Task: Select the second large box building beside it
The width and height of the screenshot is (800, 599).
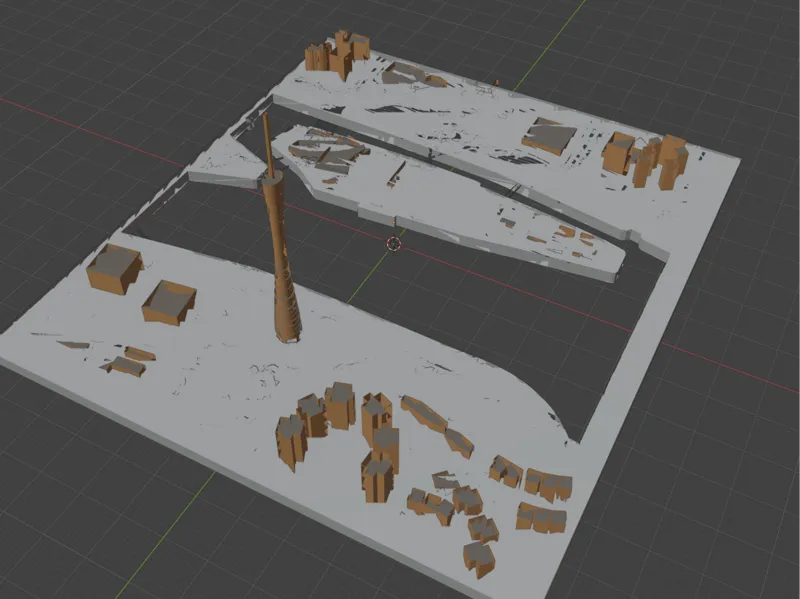Action: point(169,303)
